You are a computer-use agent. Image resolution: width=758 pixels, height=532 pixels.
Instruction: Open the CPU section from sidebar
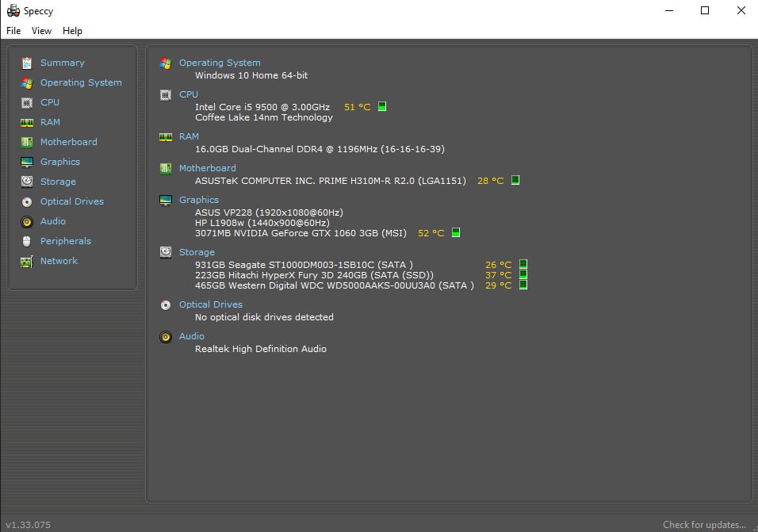coord(50,102)
